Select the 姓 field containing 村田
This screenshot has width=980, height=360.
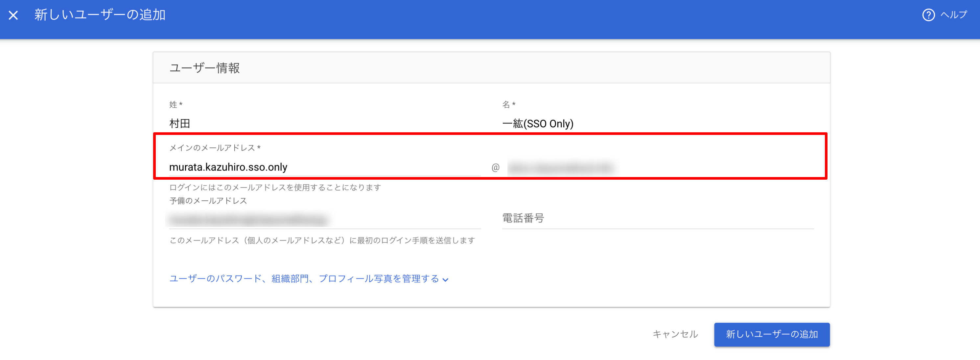point(266,123)
